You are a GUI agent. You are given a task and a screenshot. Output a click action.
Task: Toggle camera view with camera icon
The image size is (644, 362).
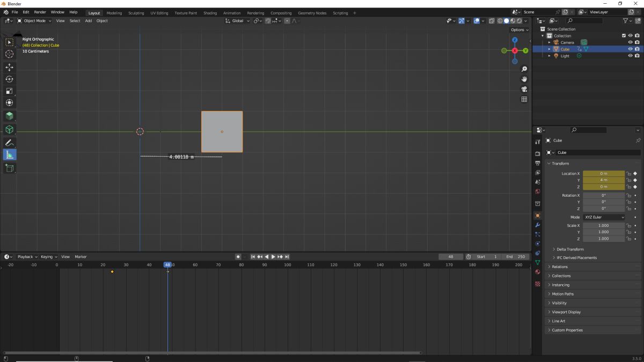coord(524,90)
